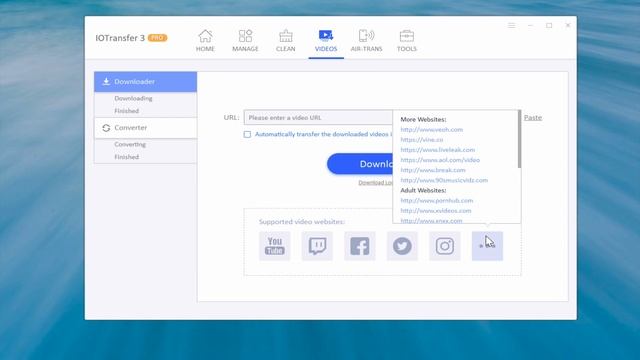The height and width of the screenshot is (360, 640).
Task: Select Downloader in the sidebar
Action: pyautogui.click(x=145, y=82)
